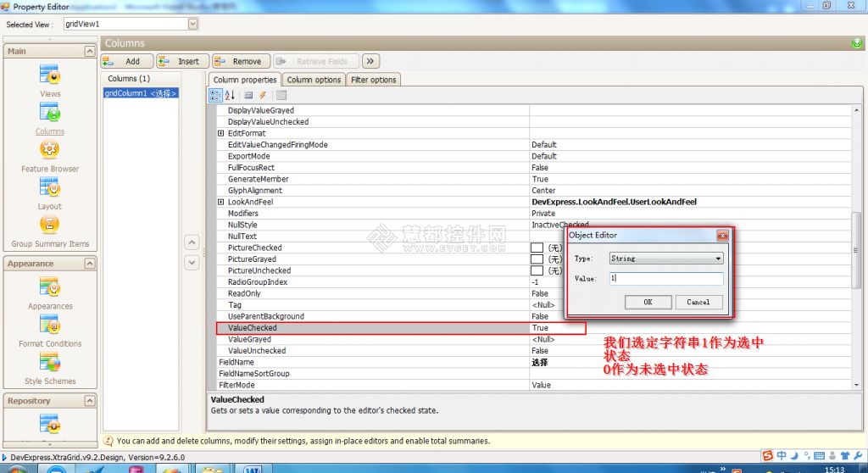This screenshot has height=473, width=868.
Task: Show events with lightning icon
Action: tap(263, 95)
